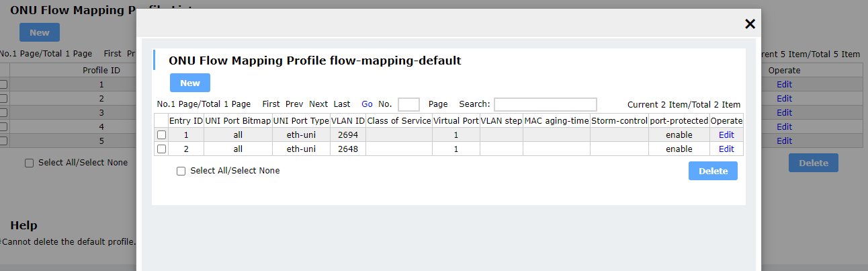Click the page number input box
This screenshot has height=271, width=868.
408,104
